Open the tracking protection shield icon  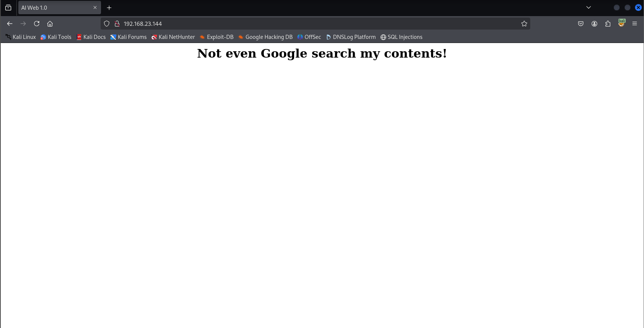click(x=107, y=24)
